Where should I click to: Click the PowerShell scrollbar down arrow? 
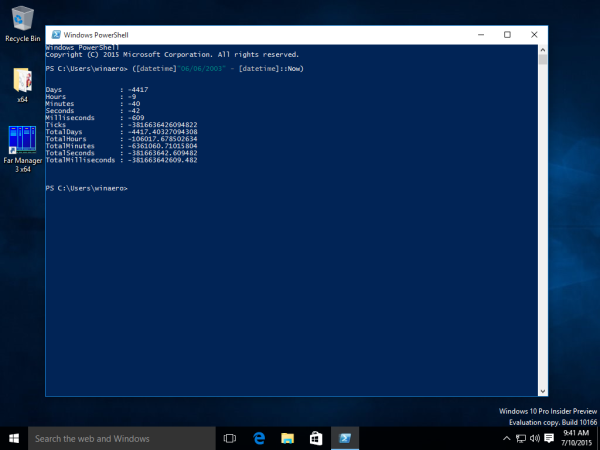point(543,391)
